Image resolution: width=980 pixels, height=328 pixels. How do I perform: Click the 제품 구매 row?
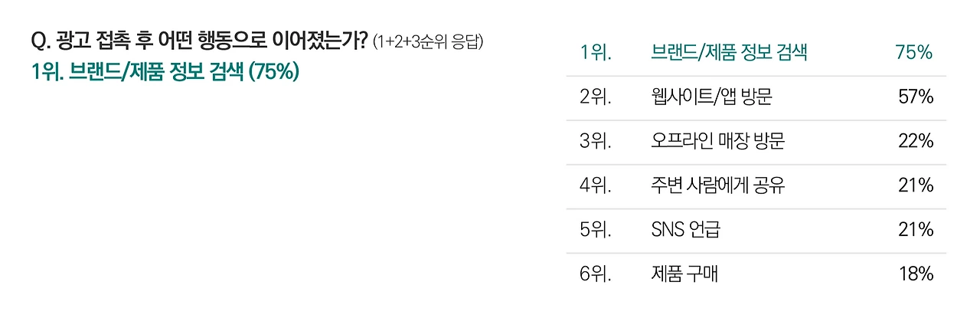click(756, 274)
